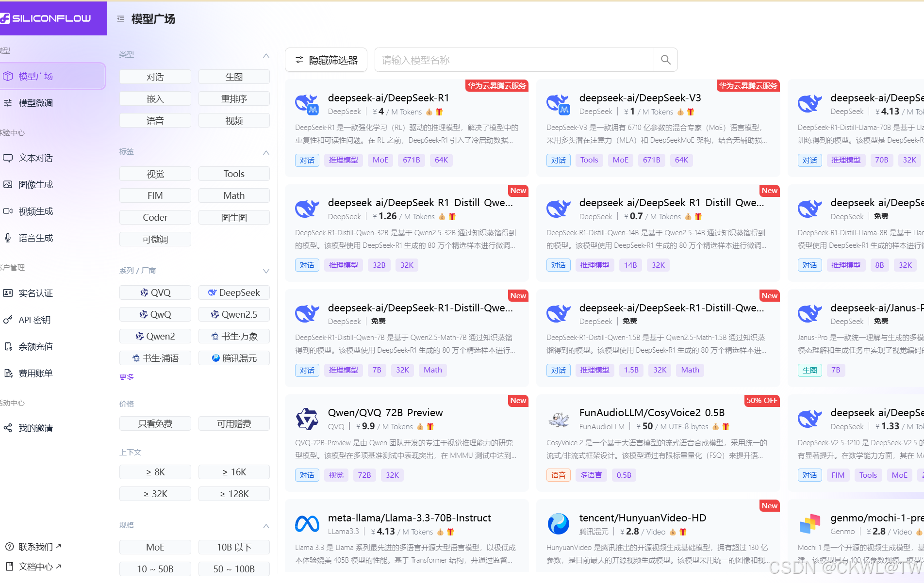Click the 语音生成 microphone icon
The width and height of the screenshot is (924, 583).
pyautogui.click(x=8, y=238)
